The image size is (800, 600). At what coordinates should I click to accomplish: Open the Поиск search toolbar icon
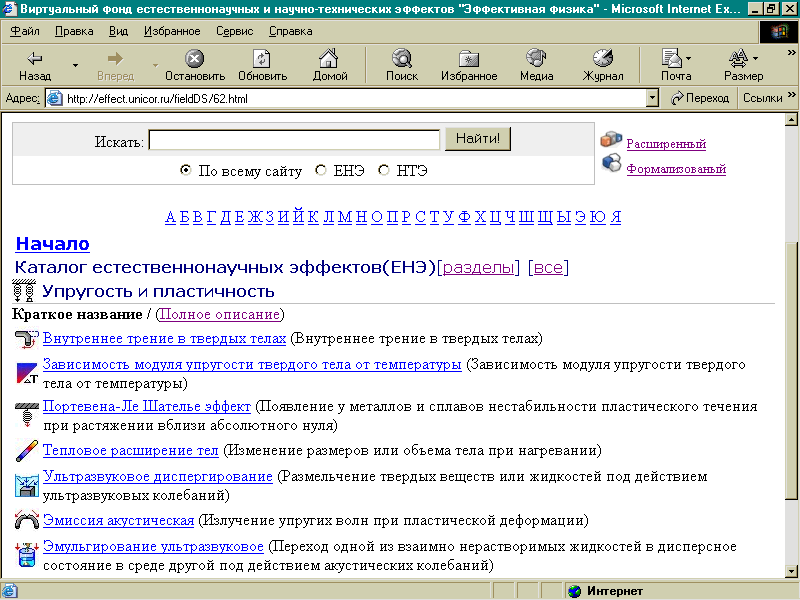click(x=402, y=58)
